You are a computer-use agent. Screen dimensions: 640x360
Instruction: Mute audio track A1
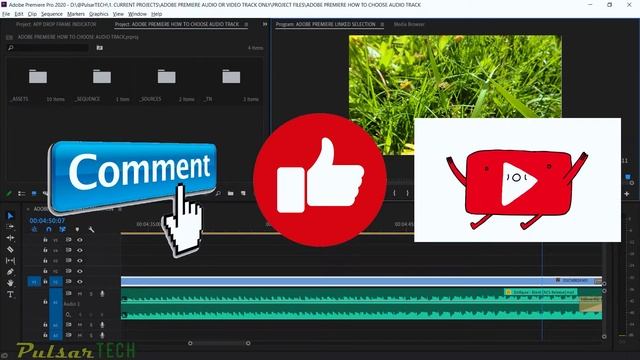tap(80, 294)
